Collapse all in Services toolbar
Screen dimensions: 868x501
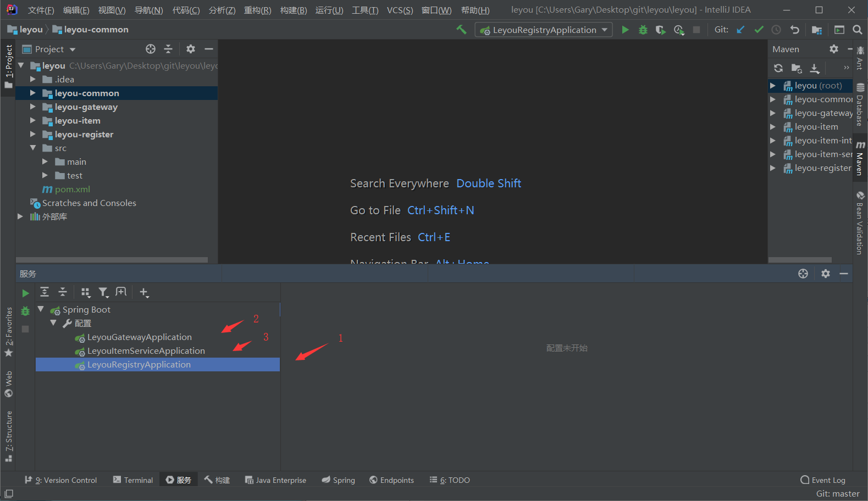pyautogui.click(x=62, y=292)
